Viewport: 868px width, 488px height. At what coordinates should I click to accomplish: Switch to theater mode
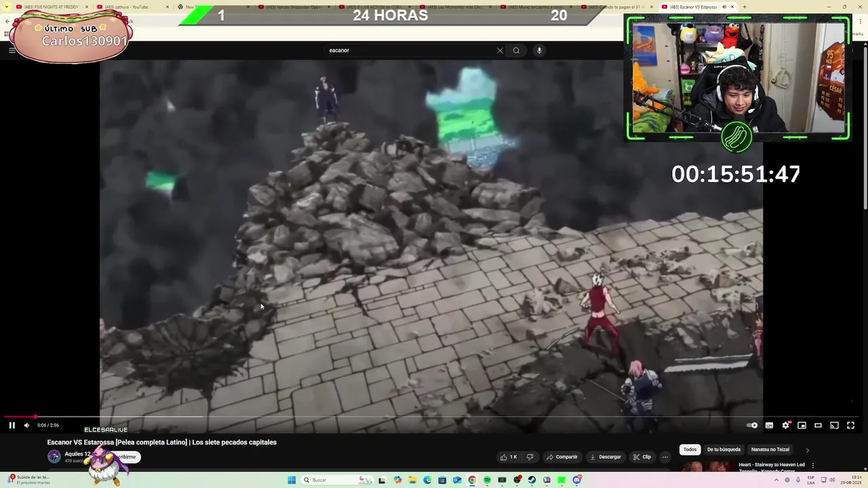tap(818, 425)
